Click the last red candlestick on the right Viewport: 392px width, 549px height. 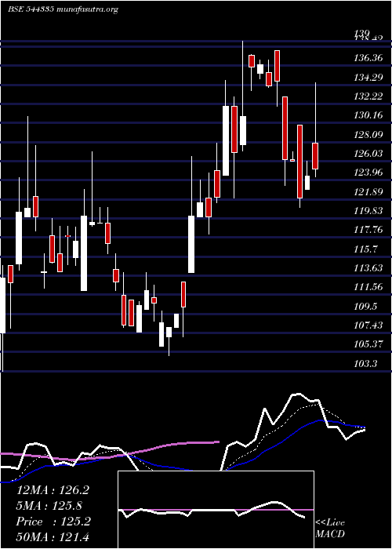tap(315, 156)
